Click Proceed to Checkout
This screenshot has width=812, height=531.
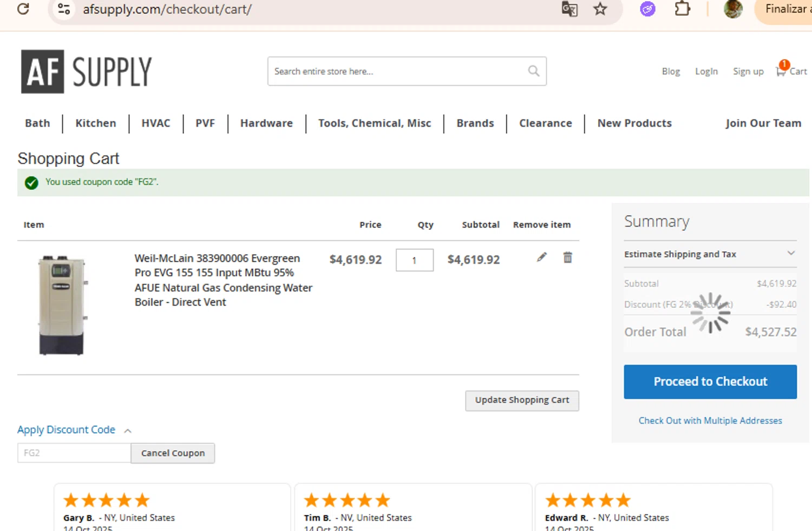click(x=710, y=381)
